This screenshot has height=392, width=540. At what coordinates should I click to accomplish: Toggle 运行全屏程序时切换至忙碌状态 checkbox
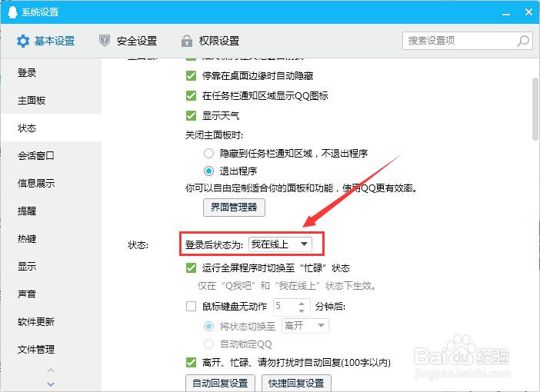(191, 267)
